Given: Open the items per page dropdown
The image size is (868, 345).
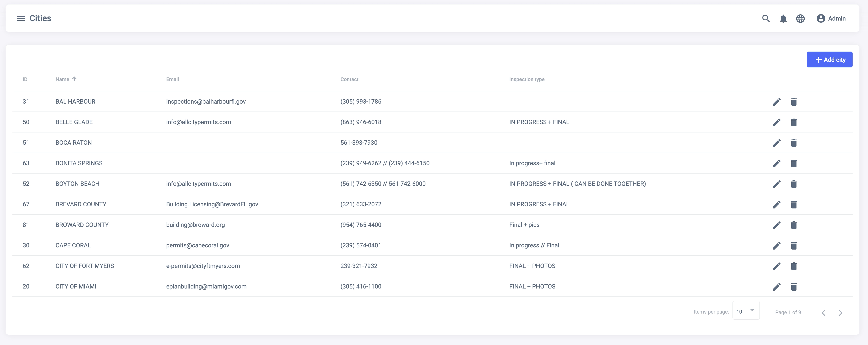Looking at the screenshot, I should (x=746, y=311).
